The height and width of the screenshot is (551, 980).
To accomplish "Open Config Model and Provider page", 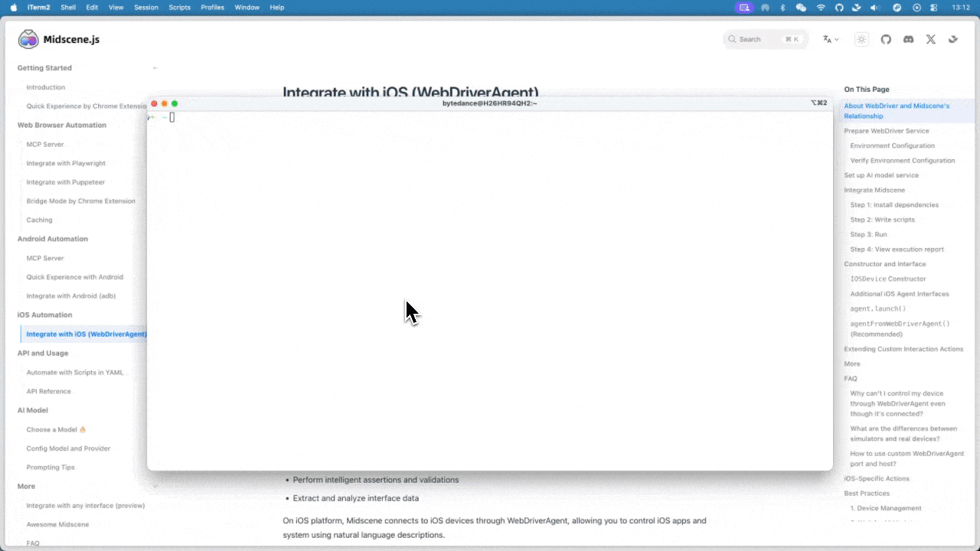I will point(68,448).
